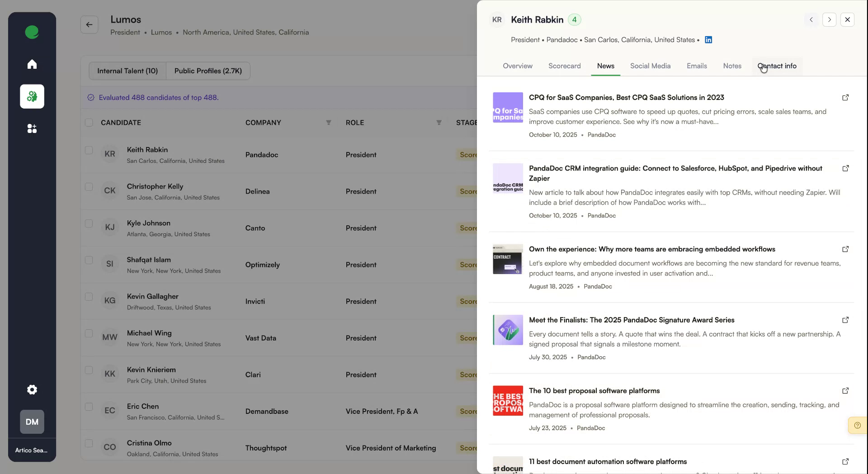
Task: Check the checkbox next to Keith Rabkin
Action: pyautogui.click(x=89, y=150)
